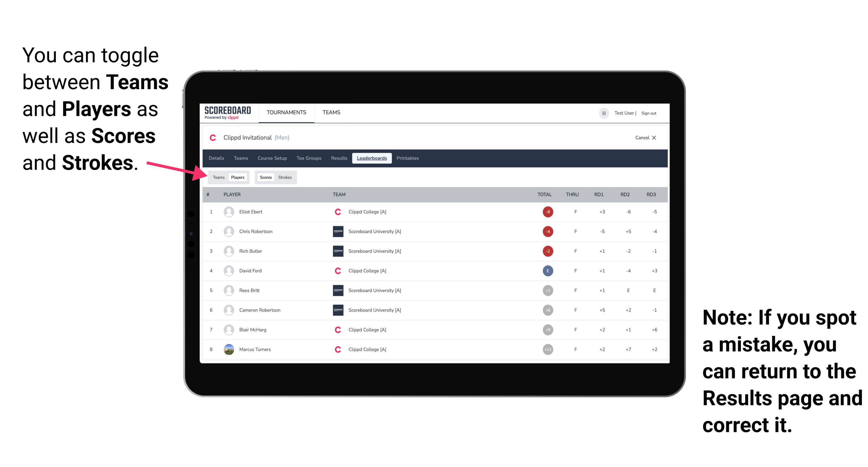This screenshot has width=868, height=467.
Task: Click the Printables tab
Action: click(x=408, y=158)
